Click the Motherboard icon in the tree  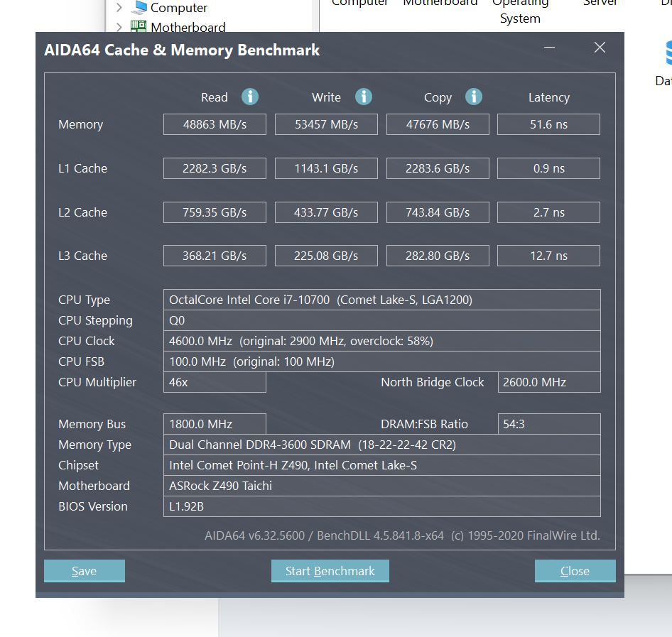(139, 28)
